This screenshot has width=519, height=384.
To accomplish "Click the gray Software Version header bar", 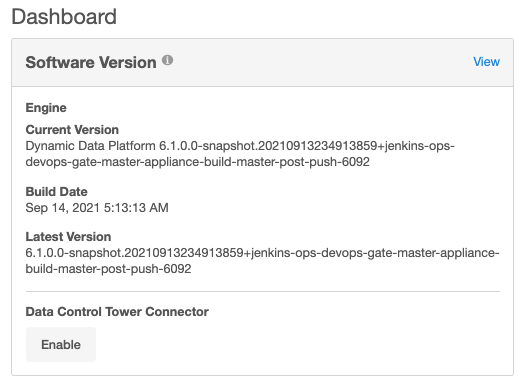I will tap(263, 63).
